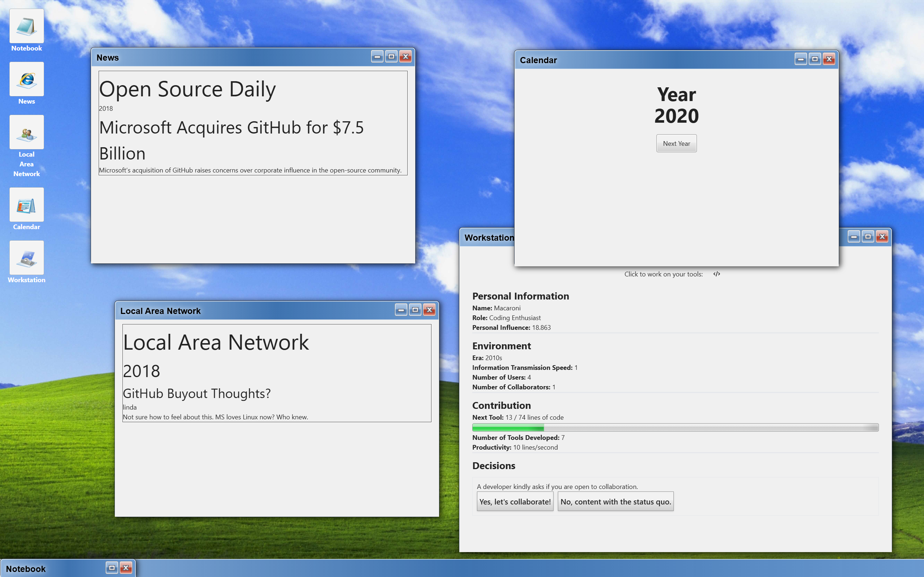The height and width of the screenshot is (577, 924).
Task: Minimize the News window
Action: click(377, 57)
